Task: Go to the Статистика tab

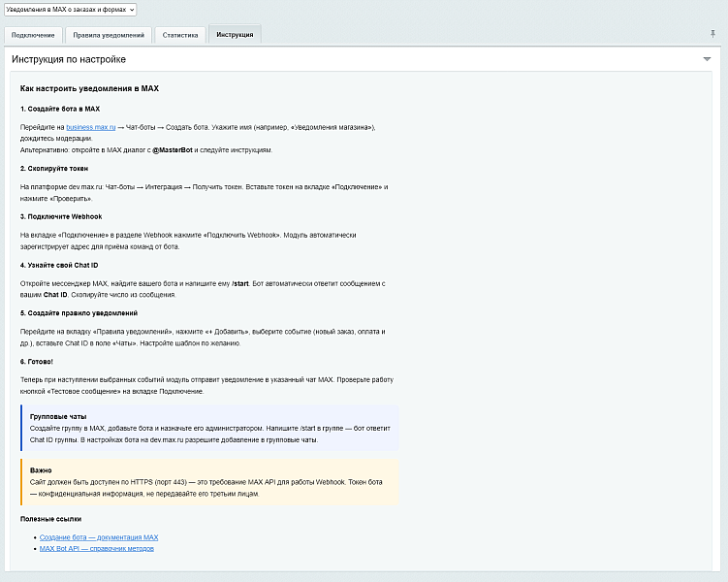Action: point(180,35)
